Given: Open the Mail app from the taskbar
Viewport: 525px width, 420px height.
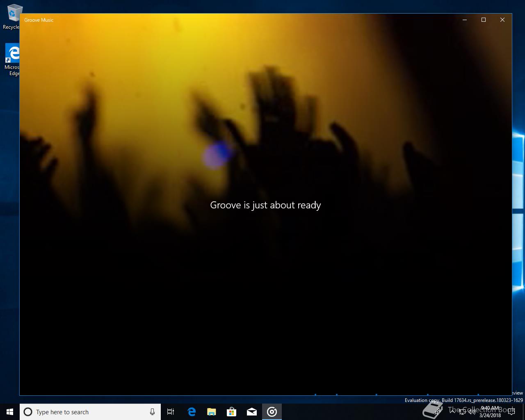Looking at the screenshot, I should click(x=251, y=412).
